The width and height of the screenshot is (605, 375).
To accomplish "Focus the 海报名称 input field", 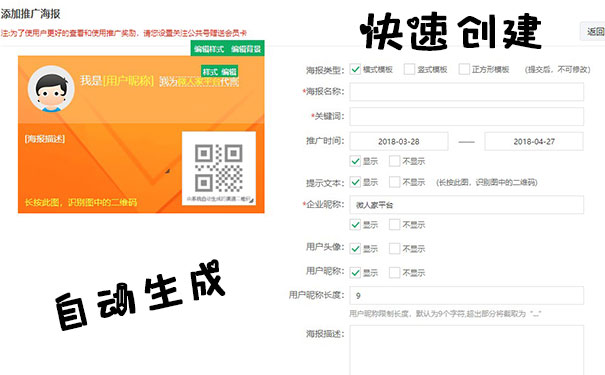I will [466, 92].
